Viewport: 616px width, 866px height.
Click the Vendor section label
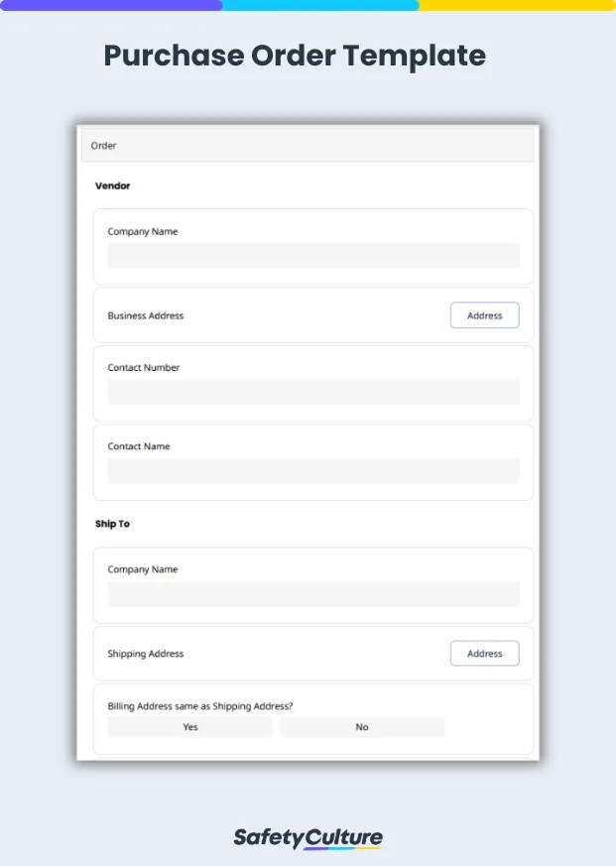pyautogui.click(x=112, y=186)
